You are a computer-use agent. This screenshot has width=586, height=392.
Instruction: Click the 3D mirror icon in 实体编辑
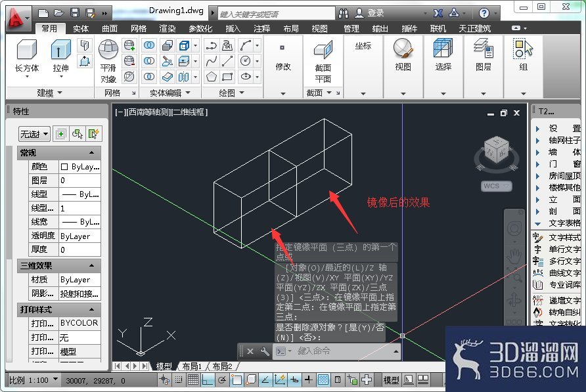[183, 77]
